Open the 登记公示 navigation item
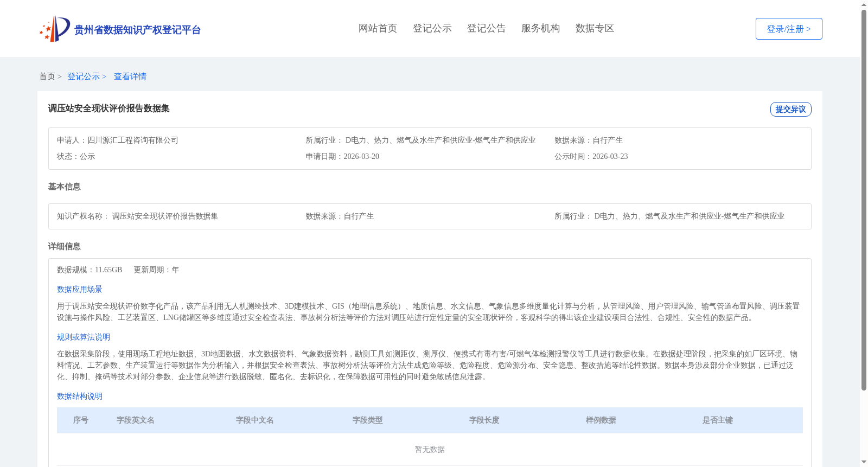 [432, 28]
